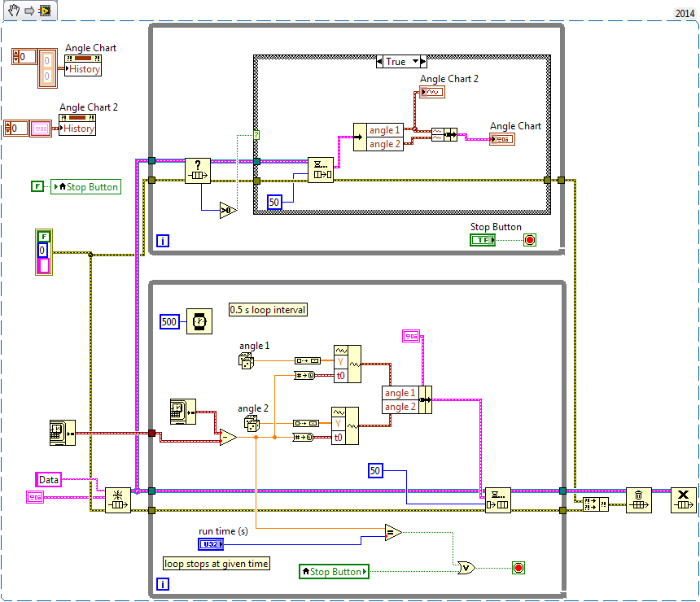
Task: Open the True case selector dropdown
Action: 416,61
